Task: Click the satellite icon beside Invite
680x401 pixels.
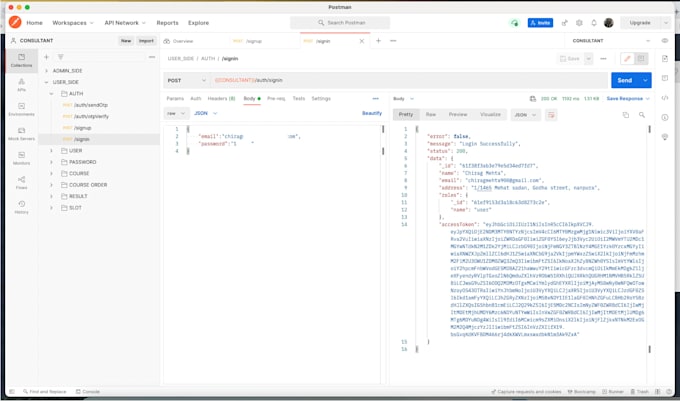Action: (x=564, y=23)
